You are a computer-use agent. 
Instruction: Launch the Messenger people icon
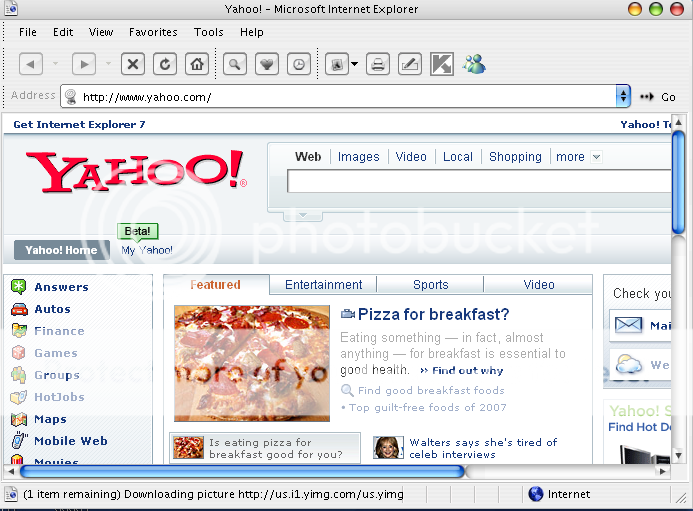click(x=474, y=64)
